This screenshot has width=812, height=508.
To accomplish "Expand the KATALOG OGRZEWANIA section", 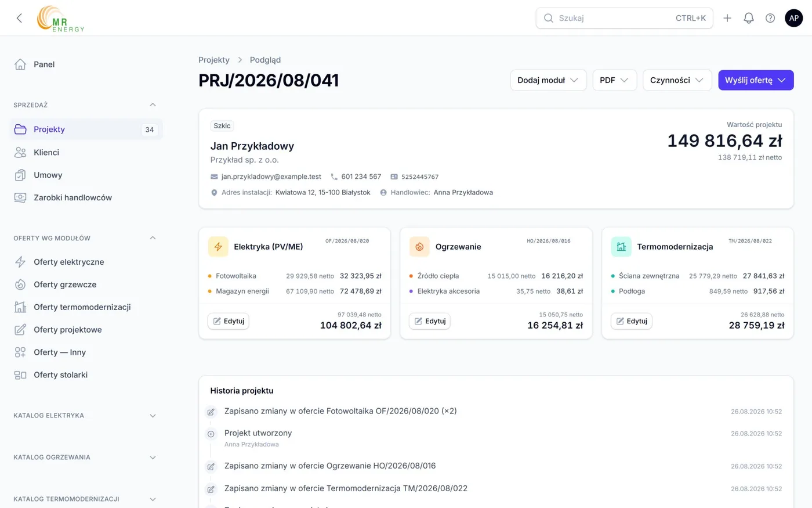I will click(x=153, y=457).
